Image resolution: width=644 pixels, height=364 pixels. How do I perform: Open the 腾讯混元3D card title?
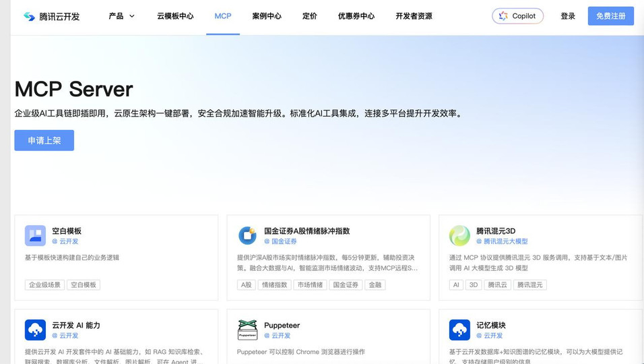coord(496,231)
